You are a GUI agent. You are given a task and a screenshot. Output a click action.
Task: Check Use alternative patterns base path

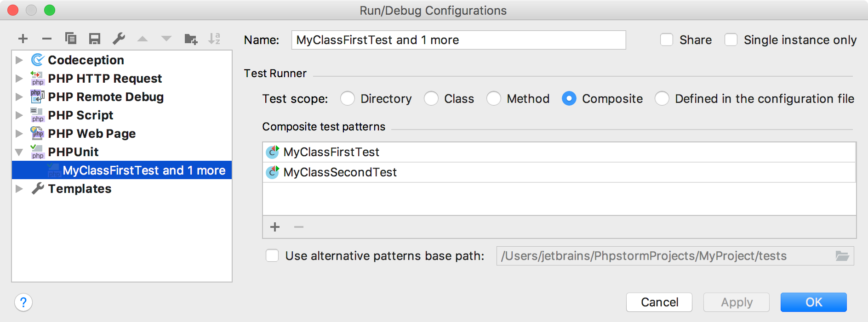pyautogui.click(x=272, y=255)
